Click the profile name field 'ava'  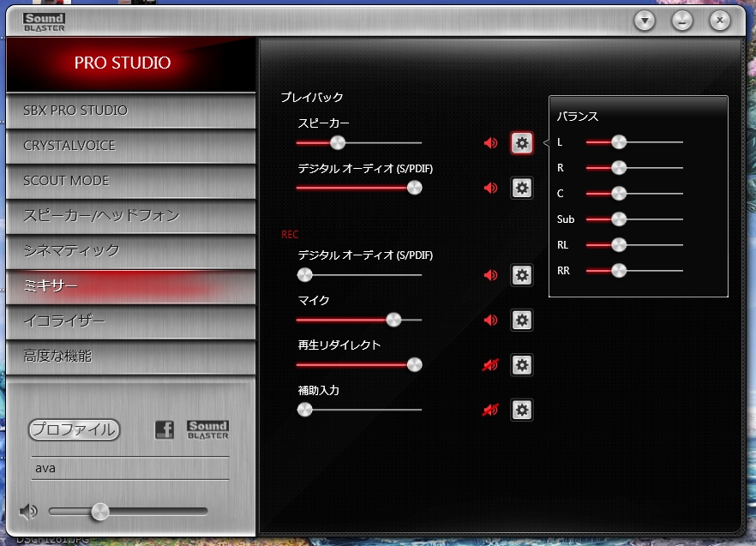pos(130,468)
